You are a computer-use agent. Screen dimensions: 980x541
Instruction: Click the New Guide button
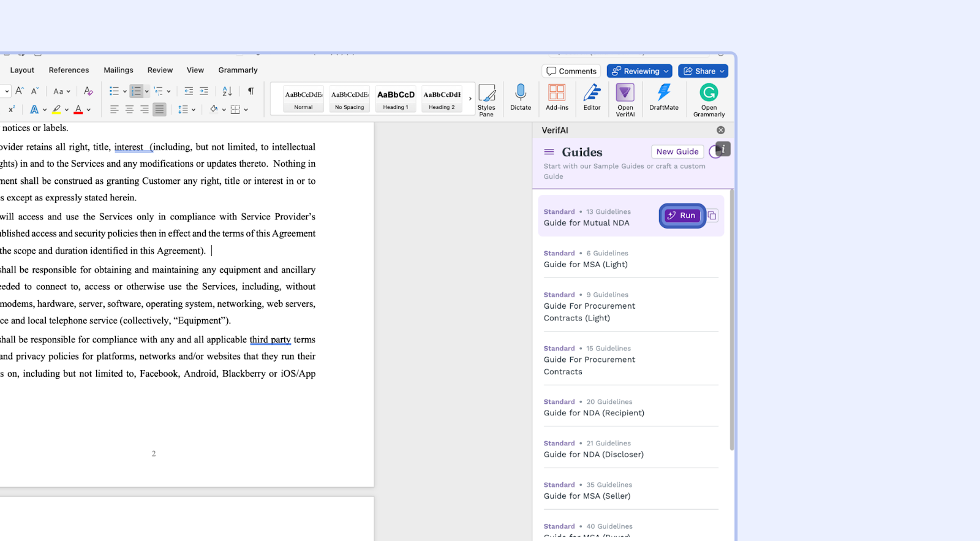click(x=677, y=152)
